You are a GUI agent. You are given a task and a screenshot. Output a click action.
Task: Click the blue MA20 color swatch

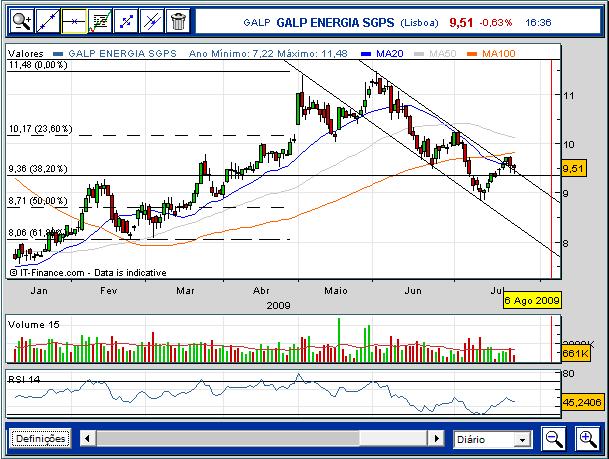tap(366, 54)
